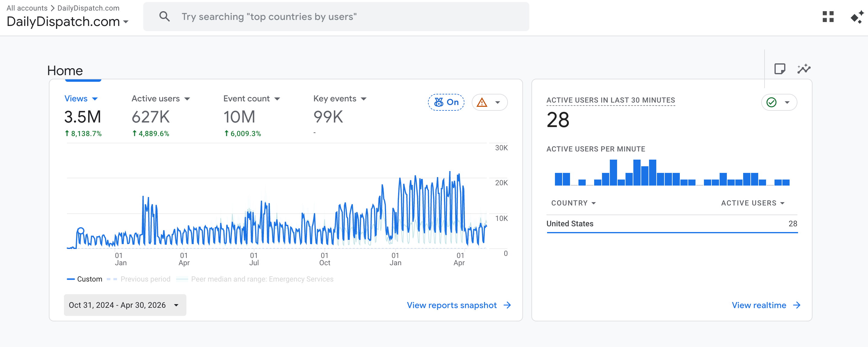Image resolution: width=868 pixels, height=347 pixels.
Task: Open the AI sparkle assistant icon
Action: click(x=857, y=17)
